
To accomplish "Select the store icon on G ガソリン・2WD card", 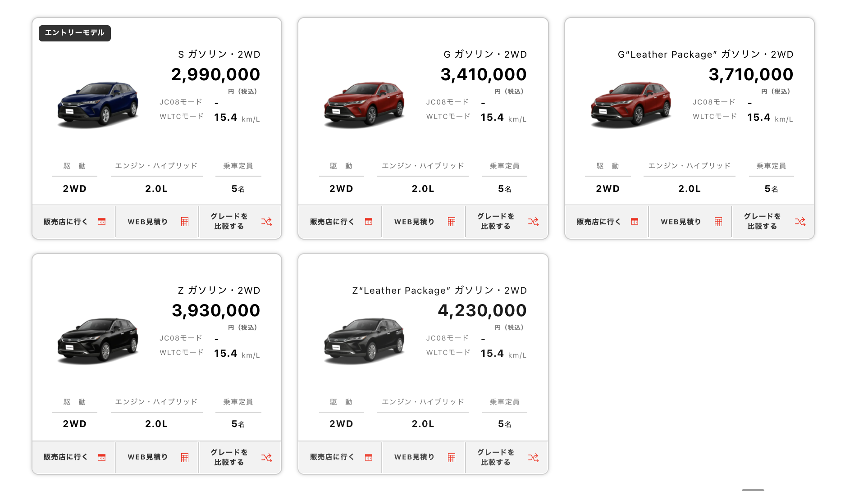I will [x=369, y=222].
